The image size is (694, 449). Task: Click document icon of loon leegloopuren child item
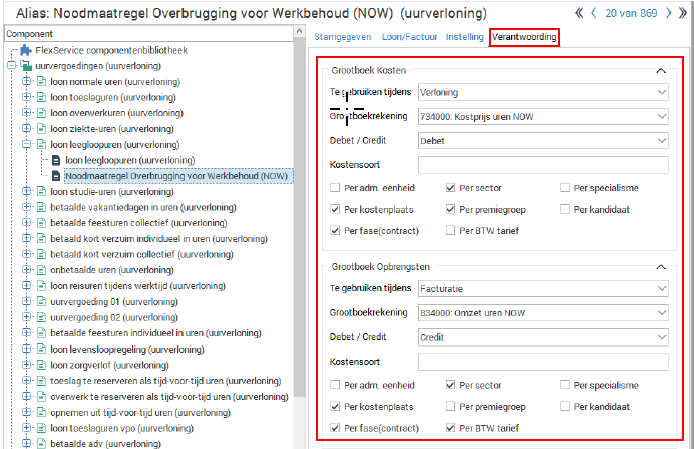pyautogui.click(x=56, y=160)
